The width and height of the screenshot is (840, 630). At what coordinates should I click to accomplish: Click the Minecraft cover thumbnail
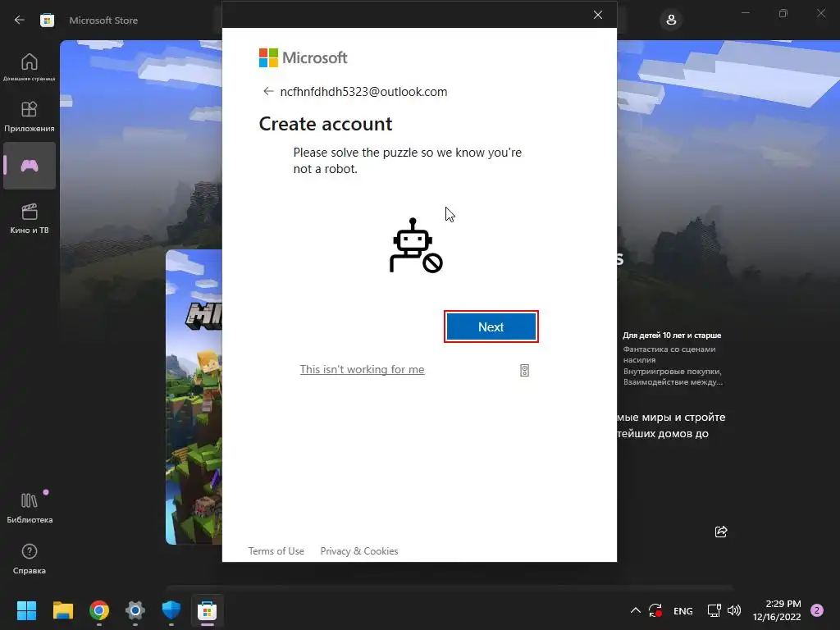(x=194, y=397)
